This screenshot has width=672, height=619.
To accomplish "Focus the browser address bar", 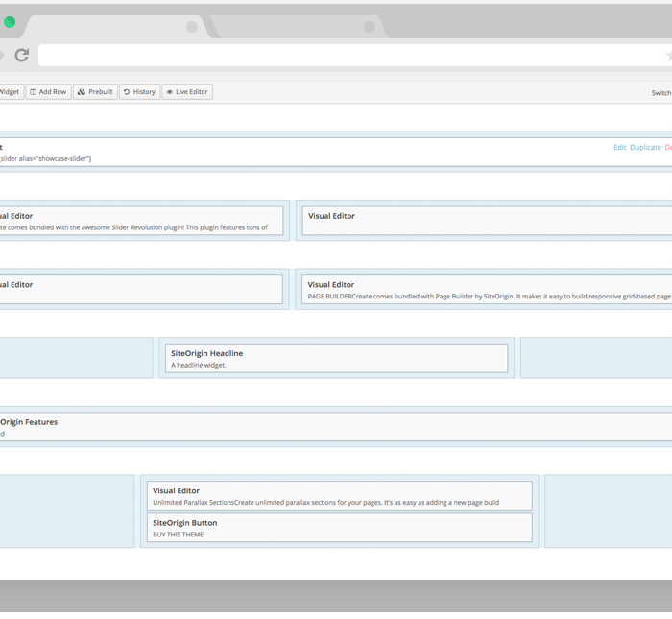I will pos(355,56).
